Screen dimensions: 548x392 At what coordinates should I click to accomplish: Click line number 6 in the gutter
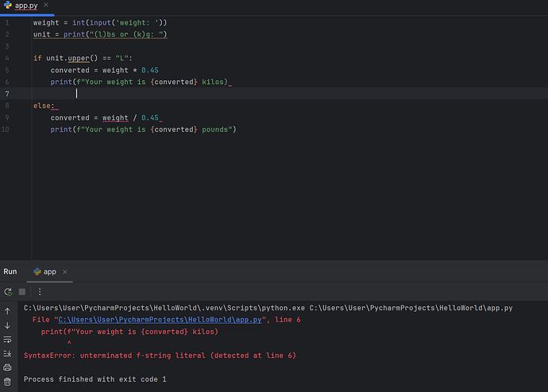[x=7, y=82]
